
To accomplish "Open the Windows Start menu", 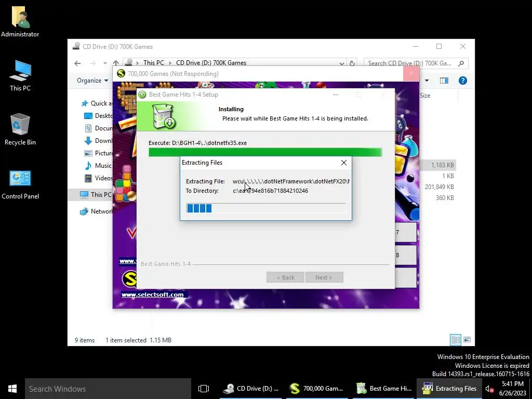I will (x=12, y=389).
